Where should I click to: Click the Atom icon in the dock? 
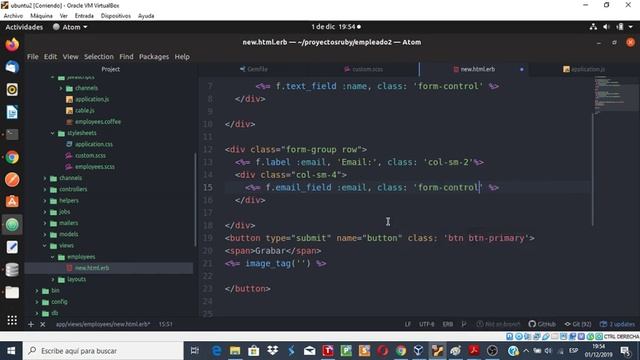click(12, 224)
